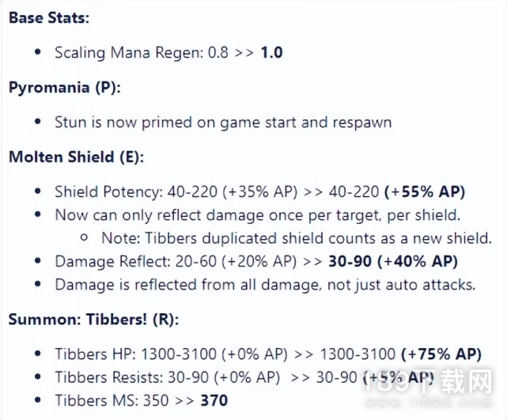
Task: Click the reflect once per target line
Action: 258,215
